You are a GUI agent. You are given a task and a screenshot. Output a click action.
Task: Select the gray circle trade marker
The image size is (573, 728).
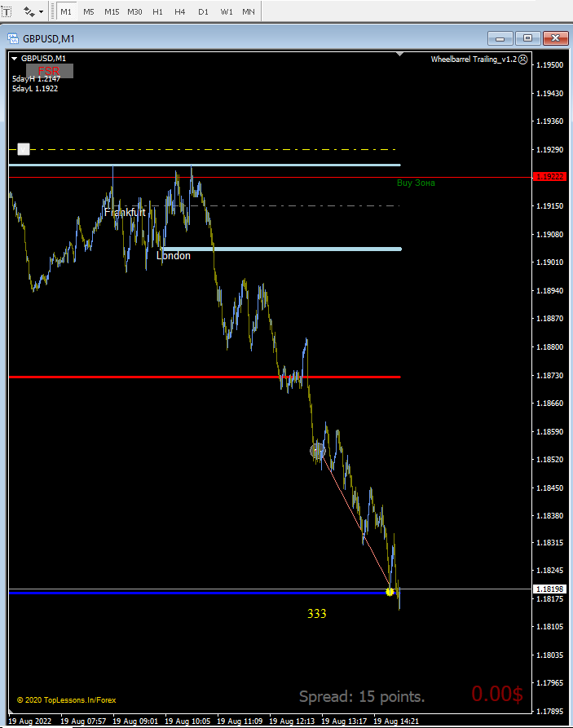coord(318,450)
